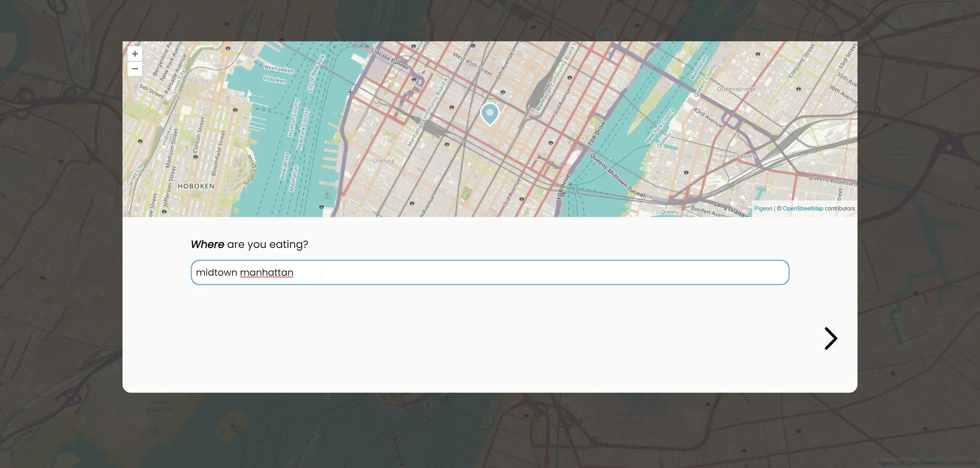Zoom out using the minus map button

coord(134,69)
